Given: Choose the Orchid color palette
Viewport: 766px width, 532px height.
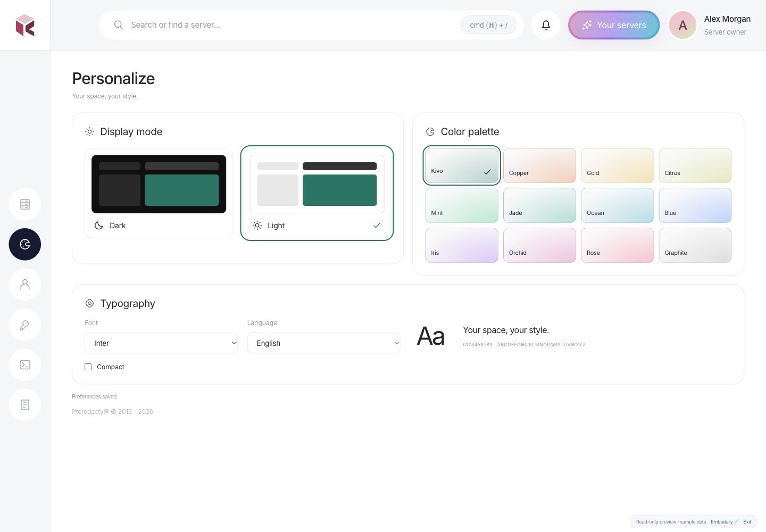Looking at the screenshot, I should pos(539,245).
